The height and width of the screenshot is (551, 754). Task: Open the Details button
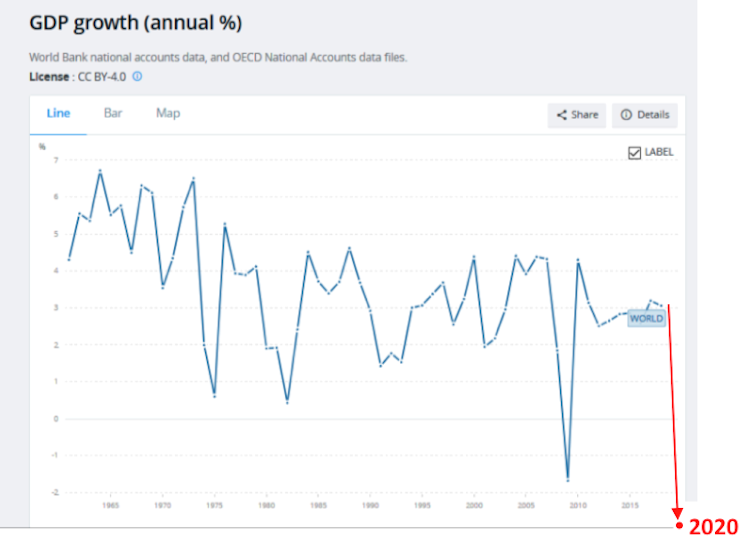pos(645,115)
